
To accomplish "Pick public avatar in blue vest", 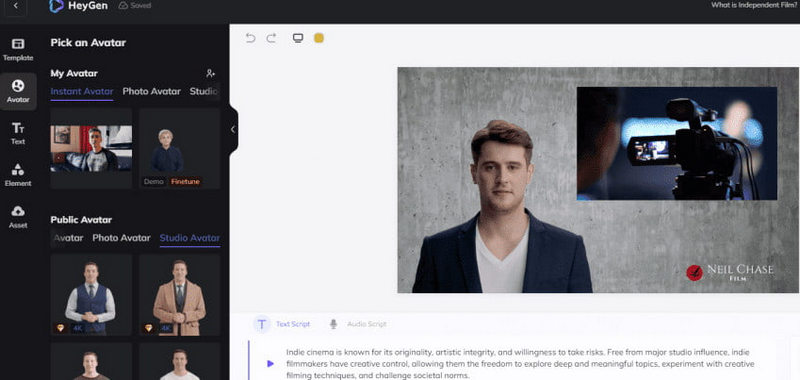I will [x=91, y=295].
